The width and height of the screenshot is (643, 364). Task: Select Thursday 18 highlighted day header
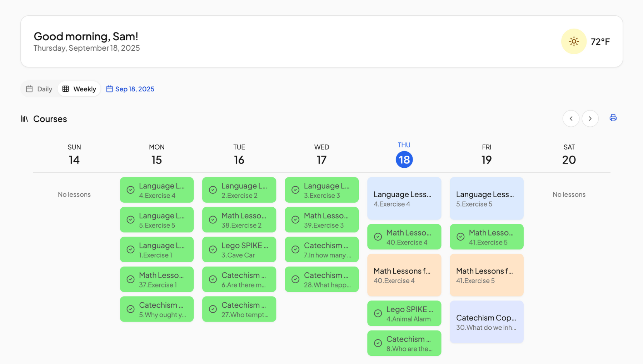(404, 159)
